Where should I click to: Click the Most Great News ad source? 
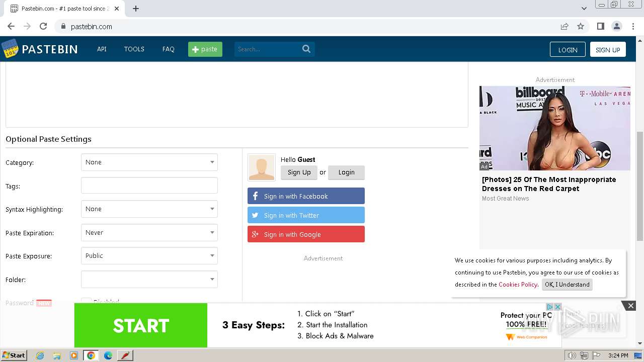tap(506, 199)
